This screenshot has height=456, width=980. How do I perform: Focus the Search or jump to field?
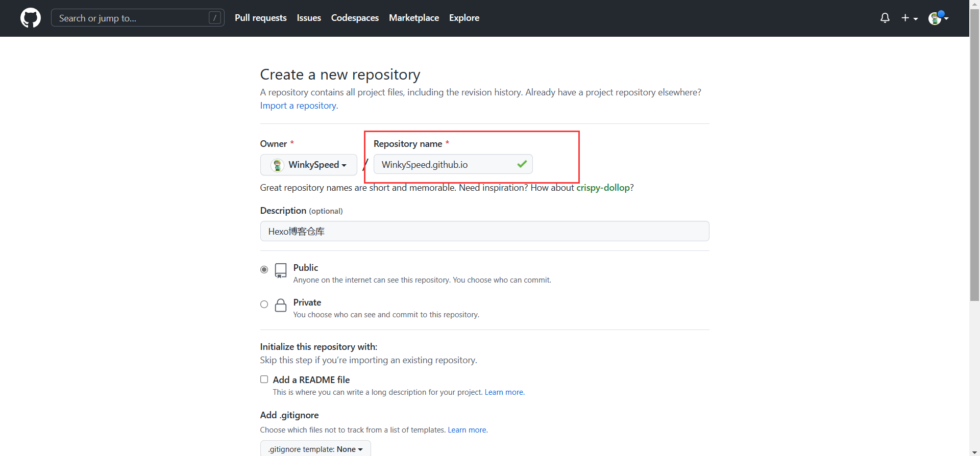tap(138, 18)
